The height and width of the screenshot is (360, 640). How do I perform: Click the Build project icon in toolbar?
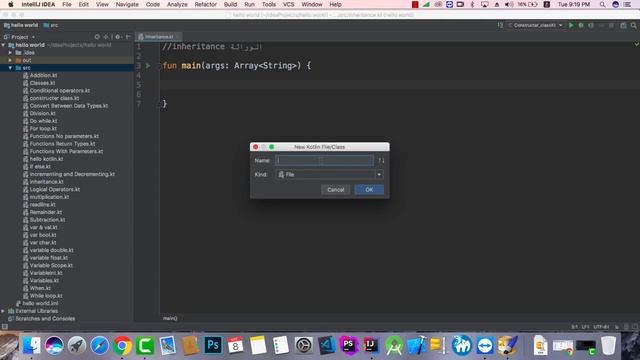tap(500, 25)
